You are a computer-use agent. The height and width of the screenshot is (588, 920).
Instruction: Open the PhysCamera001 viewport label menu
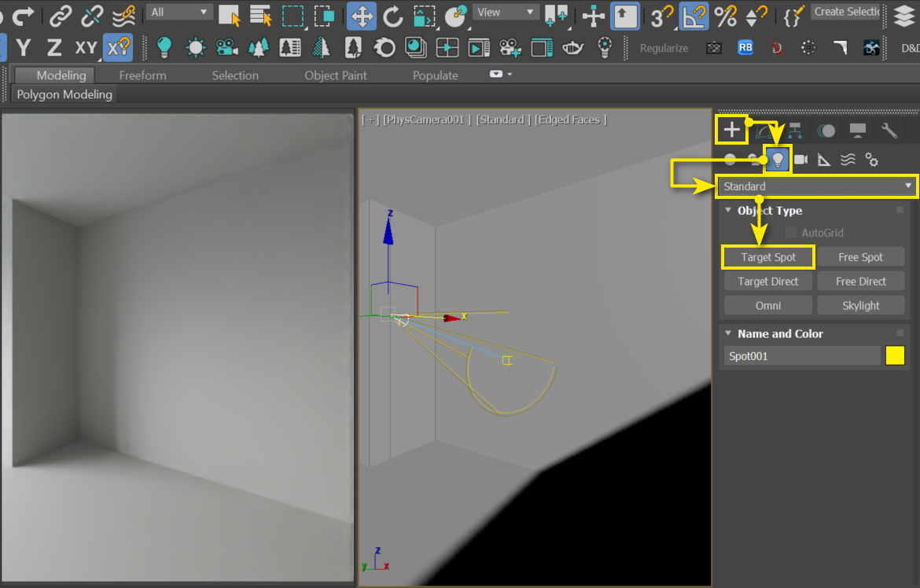(427, 119)
